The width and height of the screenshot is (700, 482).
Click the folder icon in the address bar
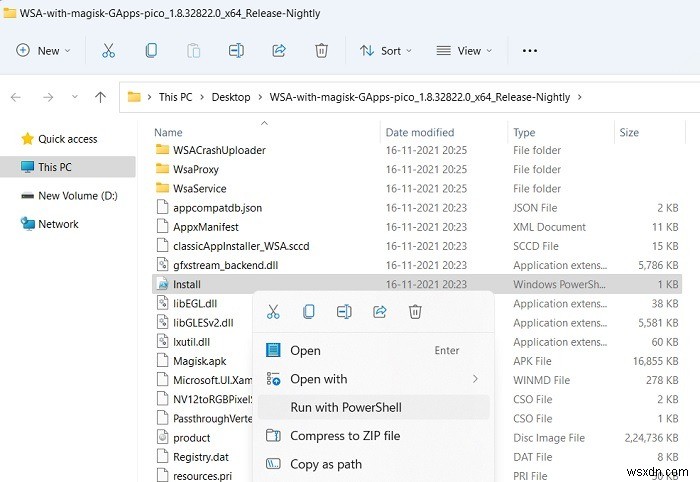pyautogui.click(x=134, y=97)
